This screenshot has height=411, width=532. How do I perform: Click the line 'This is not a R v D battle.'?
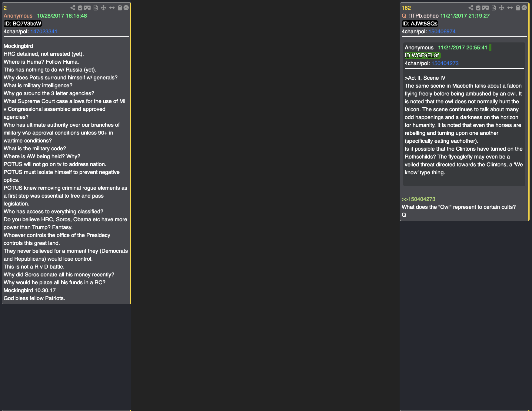[x=34, y=267]
